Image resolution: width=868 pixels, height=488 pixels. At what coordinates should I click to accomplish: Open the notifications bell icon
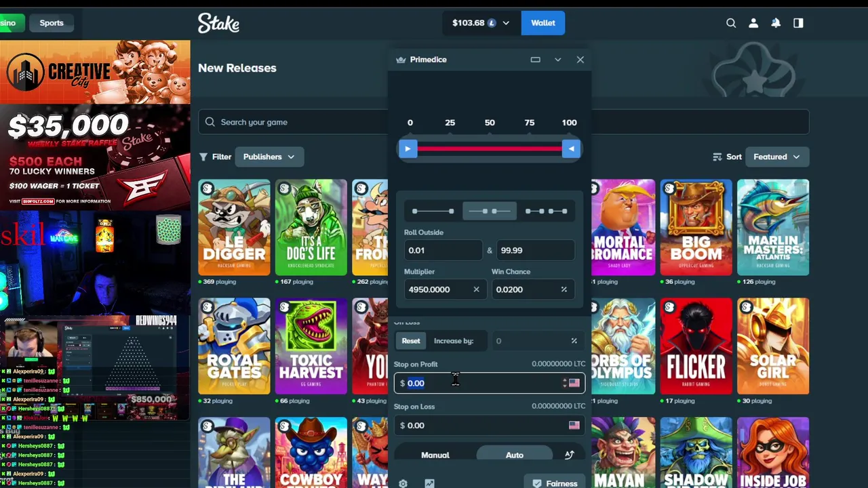click(x=776, y=23)
